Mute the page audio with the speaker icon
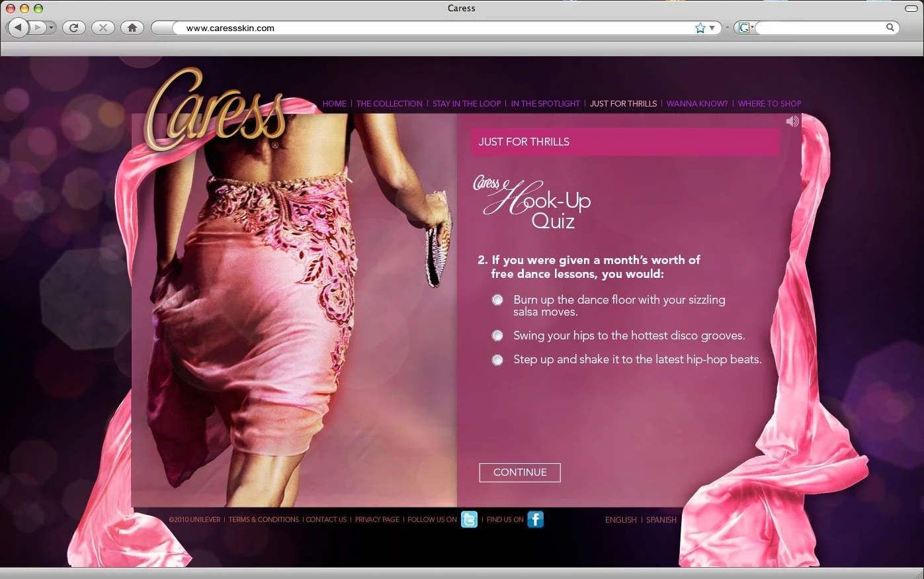Viewport: 924px width, 579px height. (791, 121)
